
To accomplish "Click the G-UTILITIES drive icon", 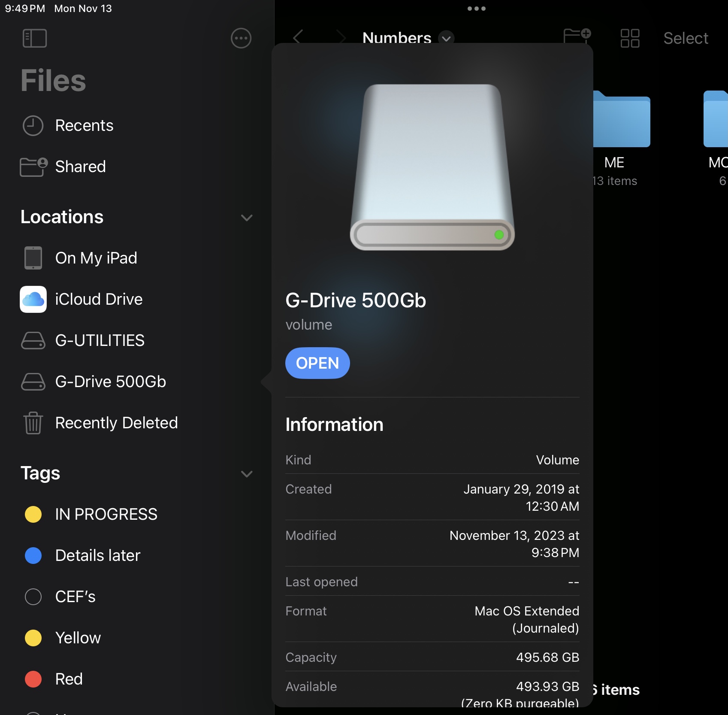I will tap(33, 340).
